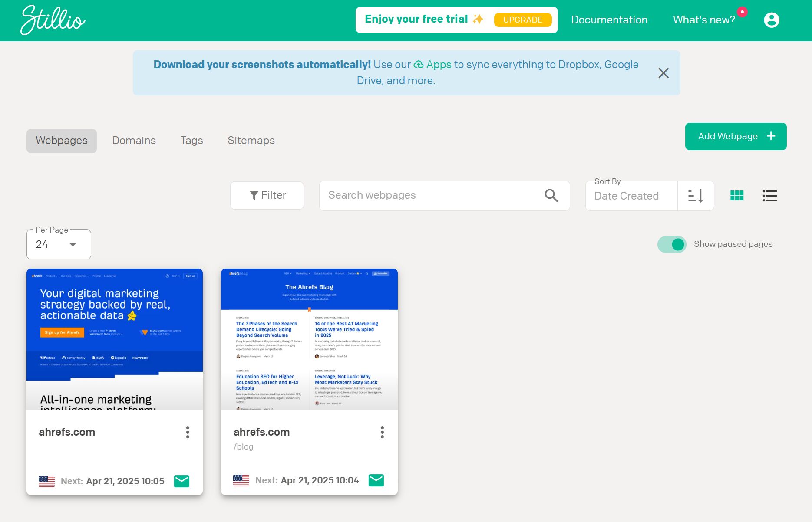Open options menu for ahrefs.com homepage card
Viewport: 812px width, 522px height.
click(188, 432)
